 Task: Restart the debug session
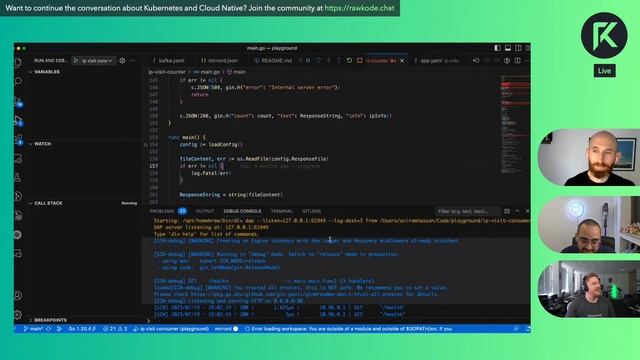coord(349,60)
